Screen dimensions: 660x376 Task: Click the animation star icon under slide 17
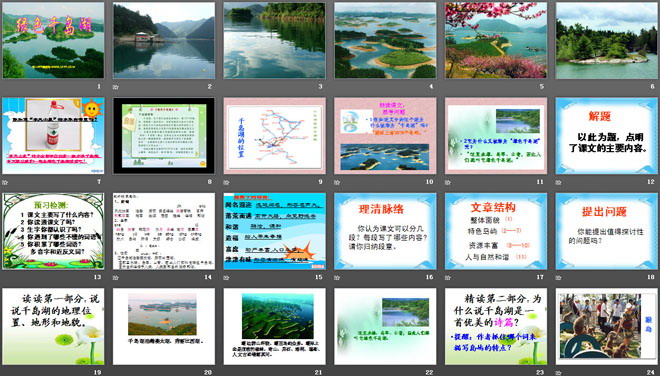click(x=448, y=277)
